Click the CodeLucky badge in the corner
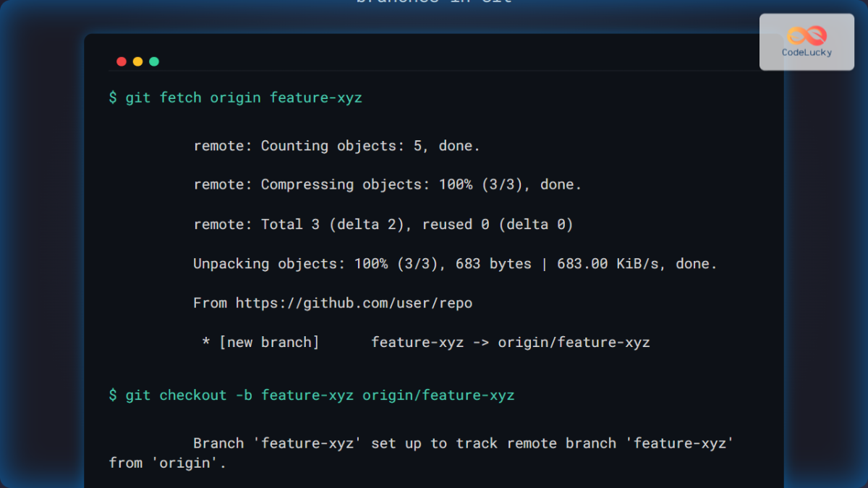Viewport: 868px width, 488px height. coord(807,42)
